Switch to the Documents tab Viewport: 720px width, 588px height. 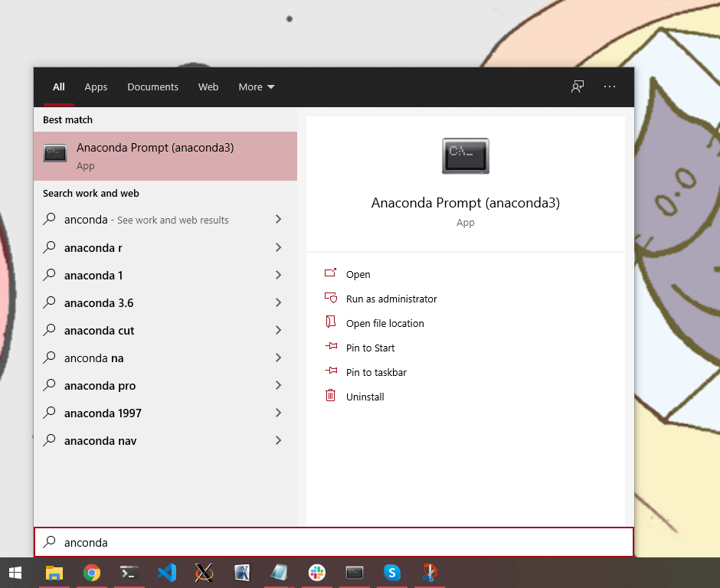tap(152, 87)
